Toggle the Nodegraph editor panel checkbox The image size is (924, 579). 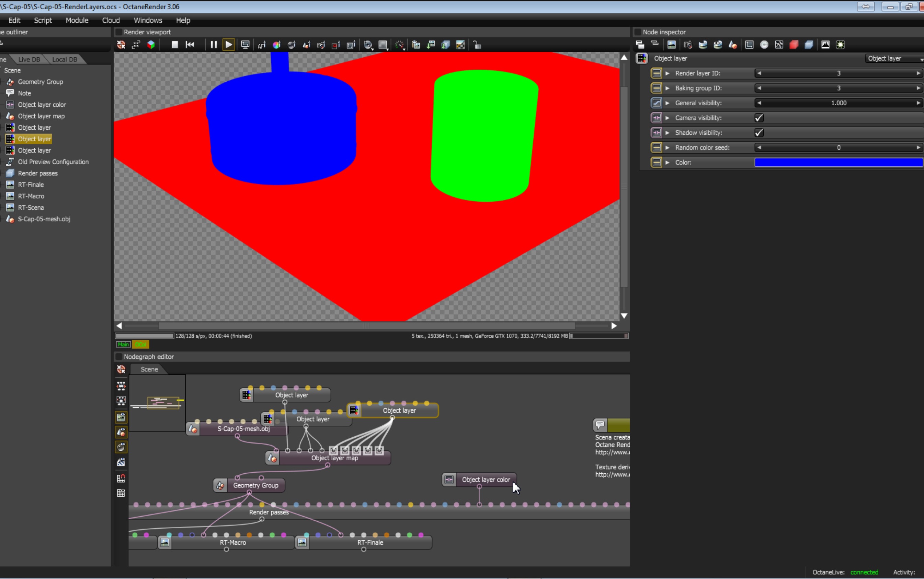click(x=119, y=356)
